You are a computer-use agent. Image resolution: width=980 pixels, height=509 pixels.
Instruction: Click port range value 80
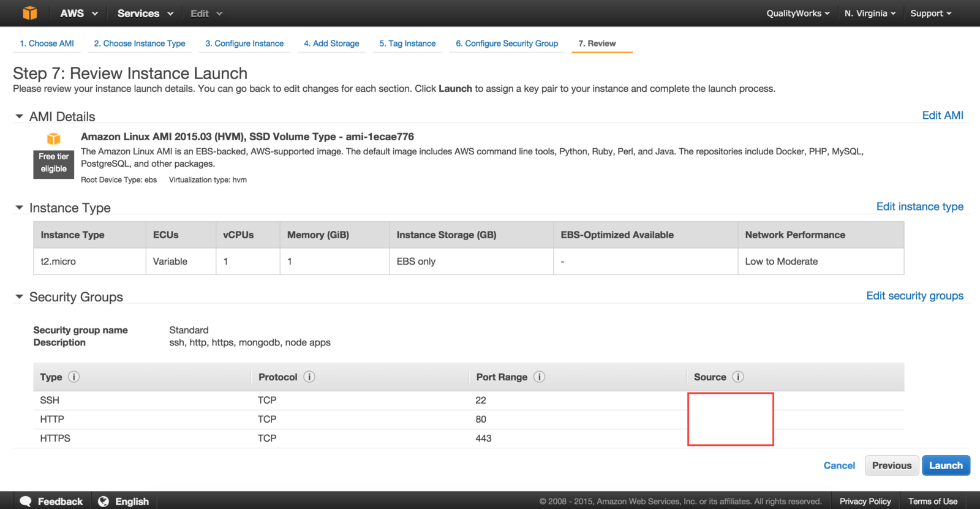coord(481,419)
